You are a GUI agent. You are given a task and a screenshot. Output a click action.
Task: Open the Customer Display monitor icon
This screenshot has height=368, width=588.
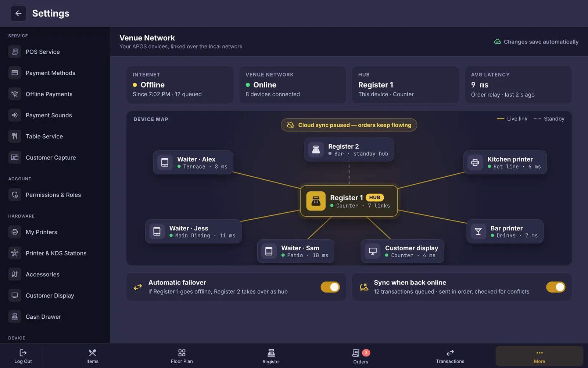pos(15,296)
